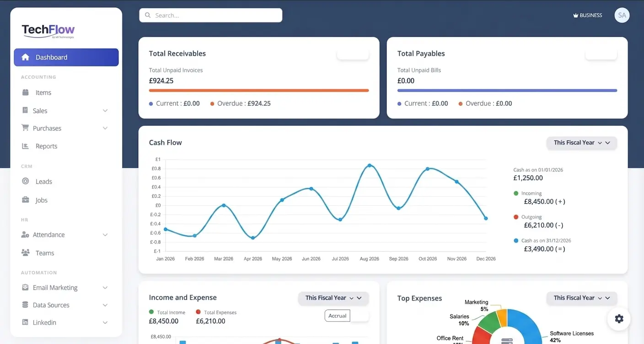Click the Marketing 5% chart label
The width and height of the screenshot is (644, 344).
click(x=477, y=306)
